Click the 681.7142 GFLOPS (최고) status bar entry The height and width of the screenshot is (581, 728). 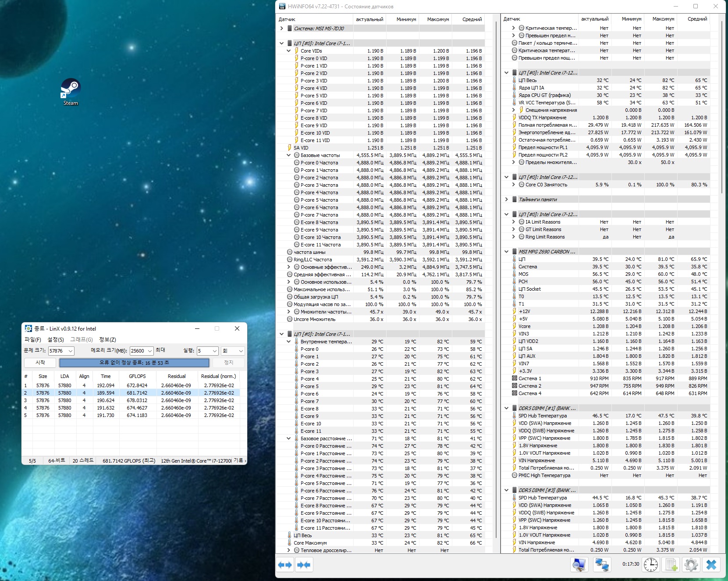tap(129, 460)
